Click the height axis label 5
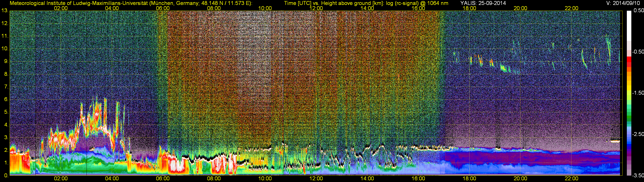 coord(6,112)
